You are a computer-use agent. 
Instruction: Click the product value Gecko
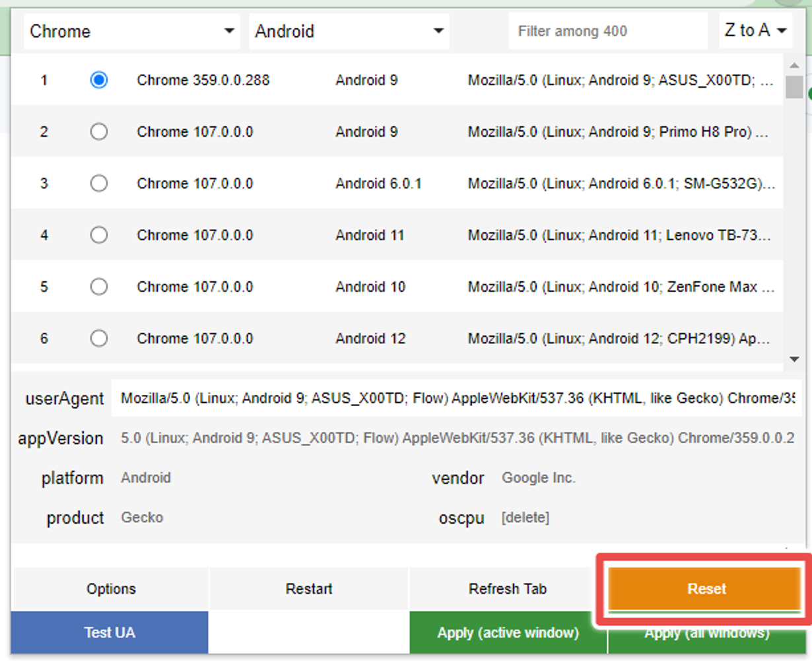click(x=142, y=517)
